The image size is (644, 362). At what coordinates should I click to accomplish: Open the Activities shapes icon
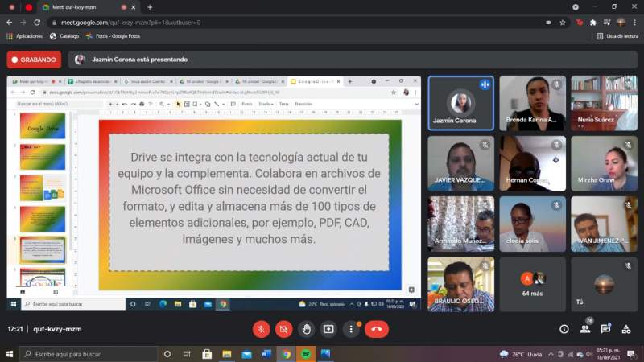(626, 329)
